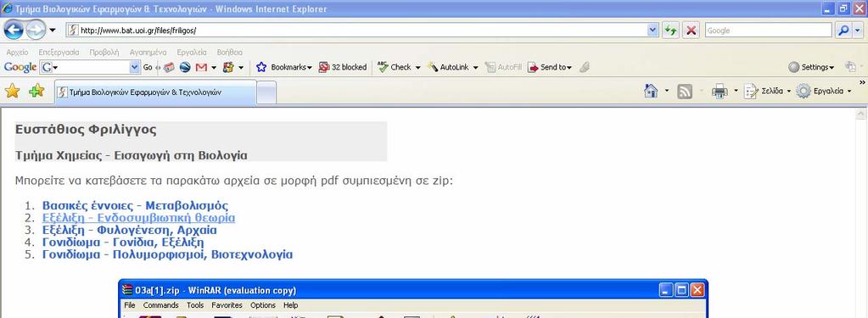868x318 pixels.
Task: Open the Google Toolbar Settings dropdown
Action: [811, 67]
